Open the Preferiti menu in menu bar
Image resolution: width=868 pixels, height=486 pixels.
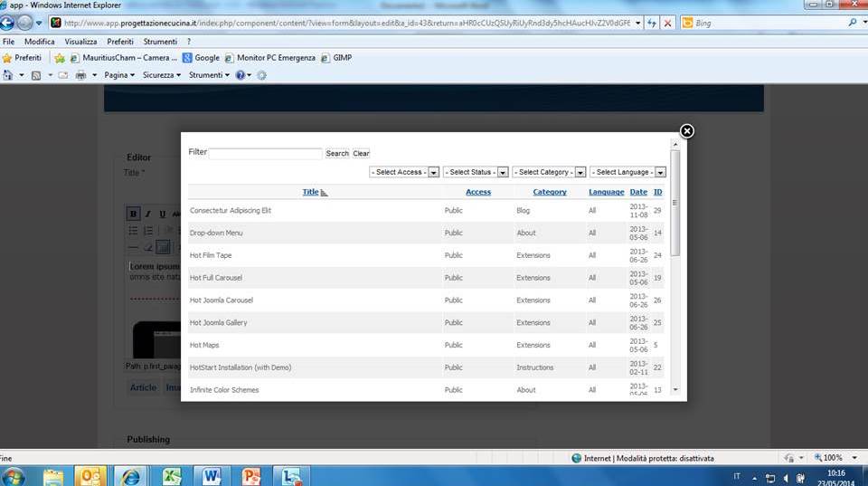click(120, 42)
